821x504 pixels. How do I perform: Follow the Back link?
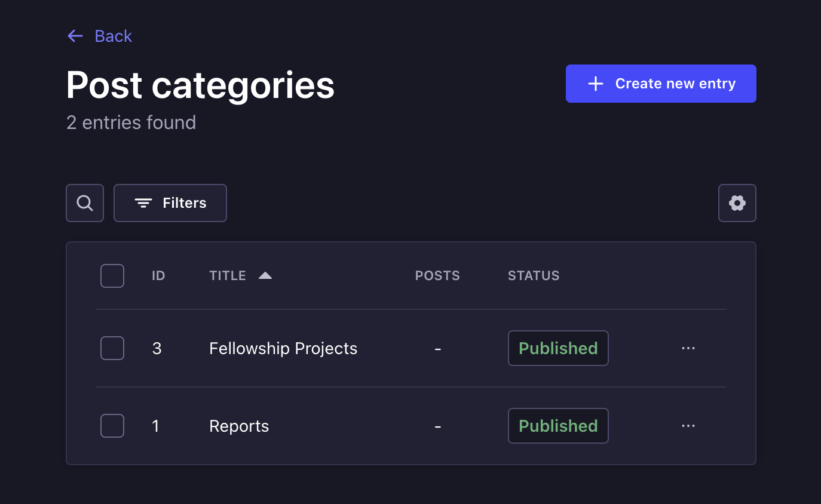coord(113,36)
